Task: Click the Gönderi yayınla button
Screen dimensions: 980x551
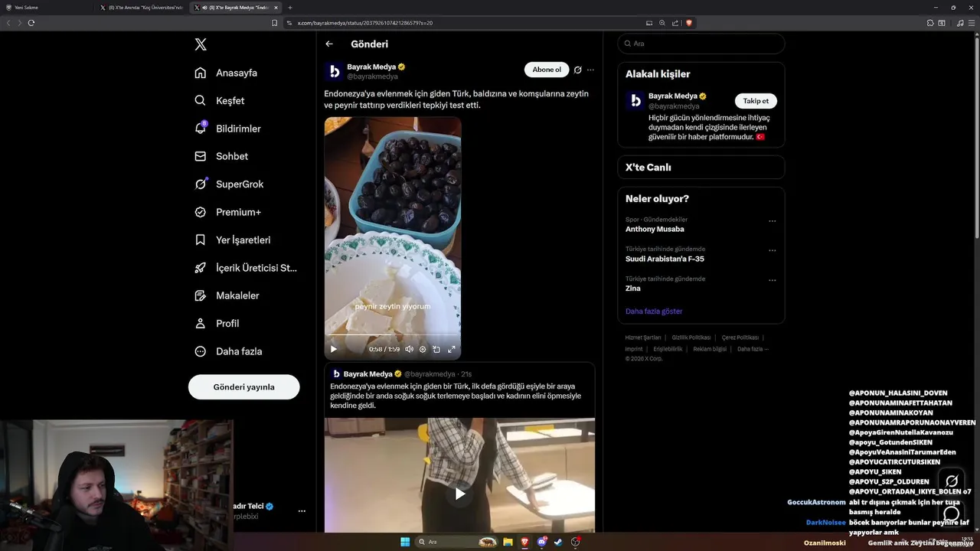Action: [243, 387]
